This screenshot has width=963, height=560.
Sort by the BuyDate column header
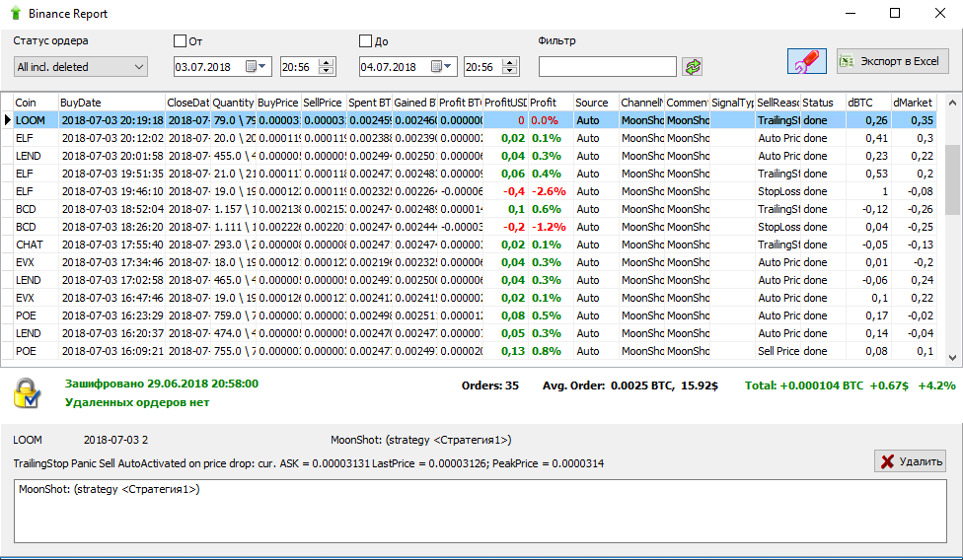click(x=111, y=103)
